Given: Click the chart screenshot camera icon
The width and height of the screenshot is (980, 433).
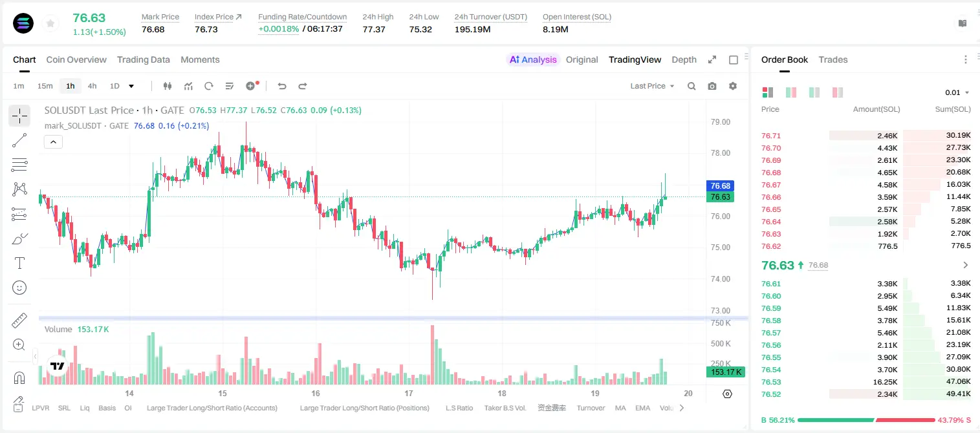Looking at the screenshot, I should click(x=712, y=86).
